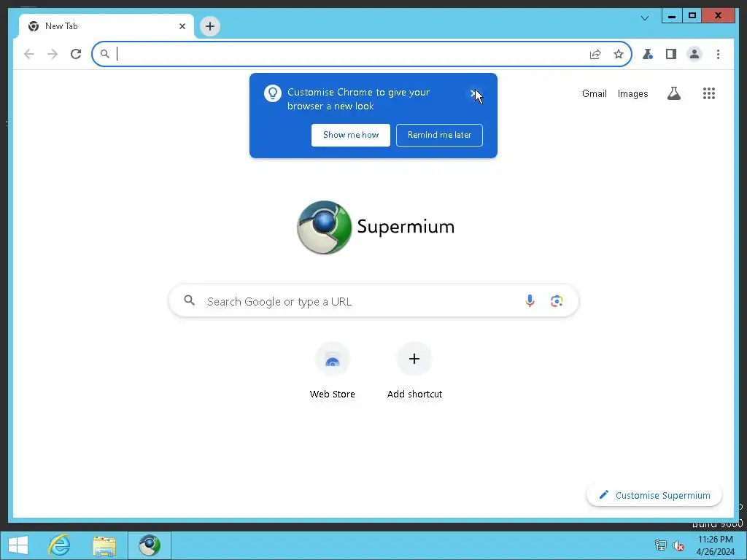Expand the tab search chevron
The image size is (747, 560).
coord(645,18)
